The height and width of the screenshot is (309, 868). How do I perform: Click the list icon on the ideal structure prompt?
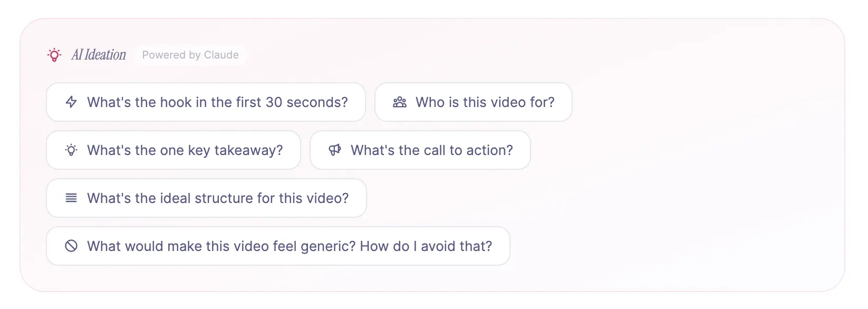coord(71,198)
